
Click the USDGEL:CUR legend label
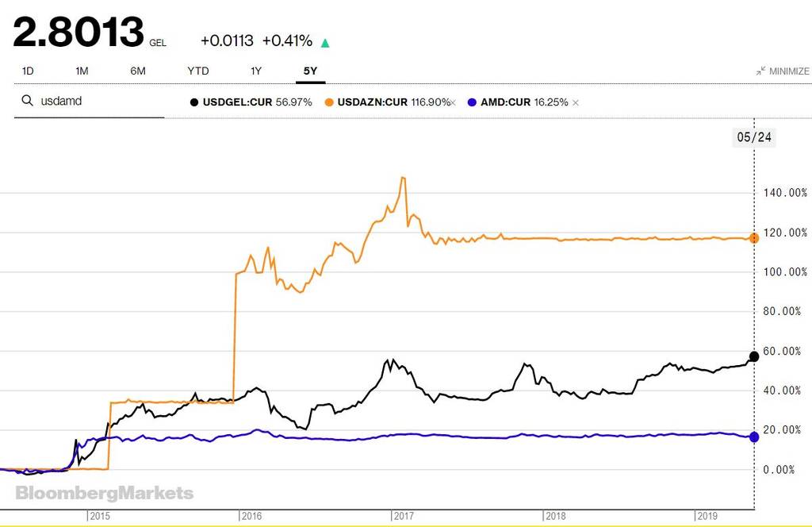[x=237, y=102]
